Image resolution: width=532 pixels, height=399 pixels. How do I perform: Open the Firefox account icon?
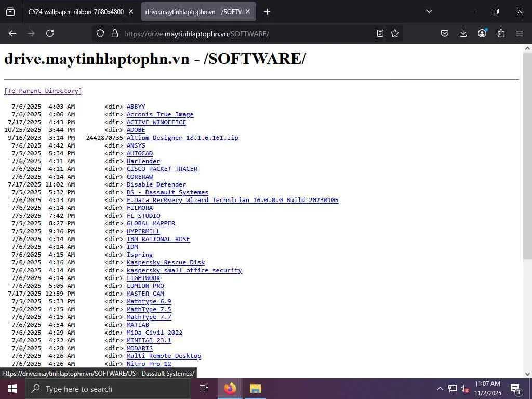click(482, 33)
